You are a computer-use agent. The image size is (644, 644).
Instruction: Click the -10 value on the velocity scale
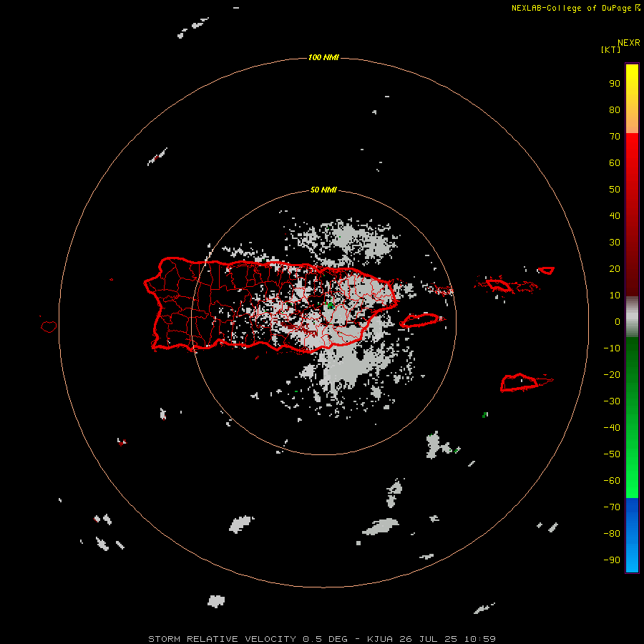pos(612,348)
